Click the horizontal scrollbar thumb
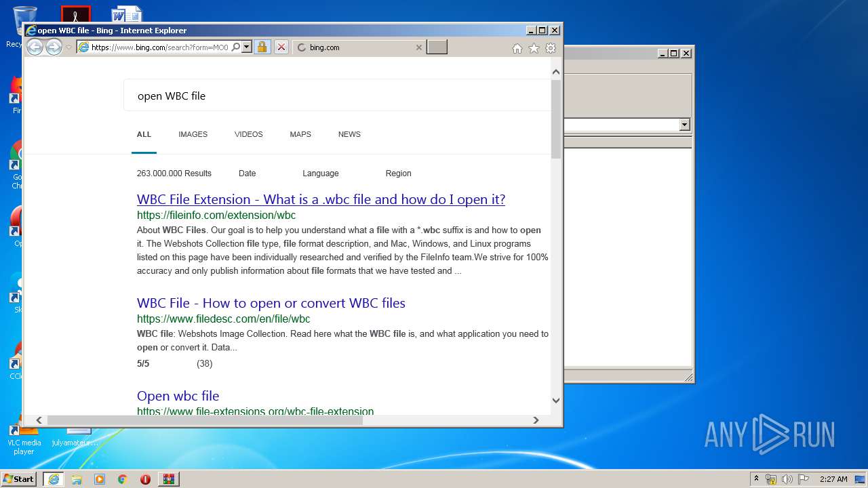 (x=205, y=420)
